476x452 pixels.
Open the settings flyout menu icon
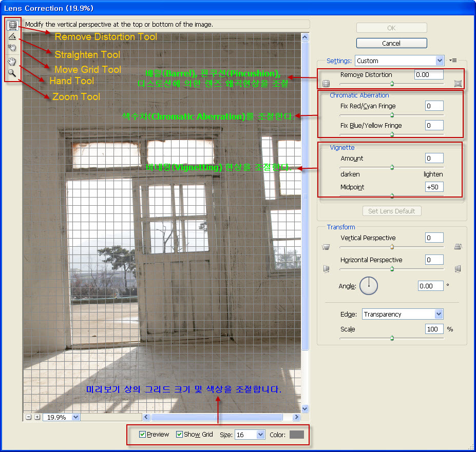(x=453, y=61)
